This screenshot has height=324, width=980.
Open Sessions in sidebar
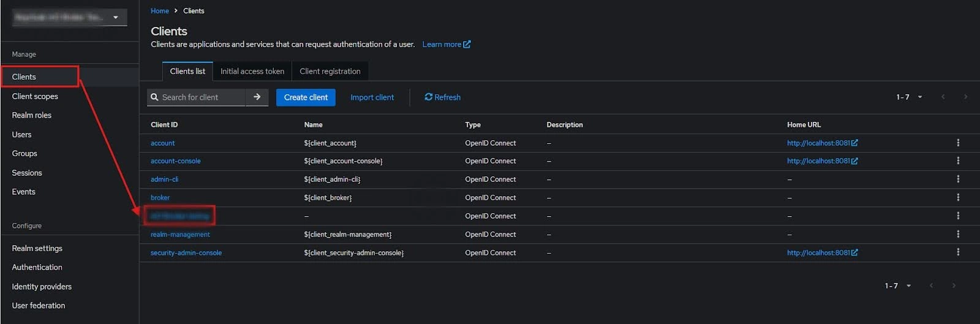click(x=27, y=173)
